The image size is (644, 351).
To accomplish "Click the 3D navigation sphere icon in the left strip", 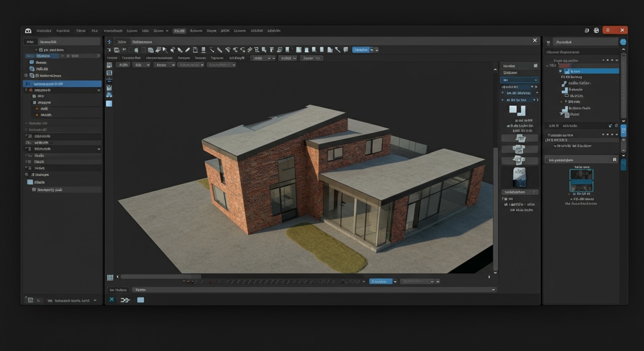I will (x=109, y=95).
